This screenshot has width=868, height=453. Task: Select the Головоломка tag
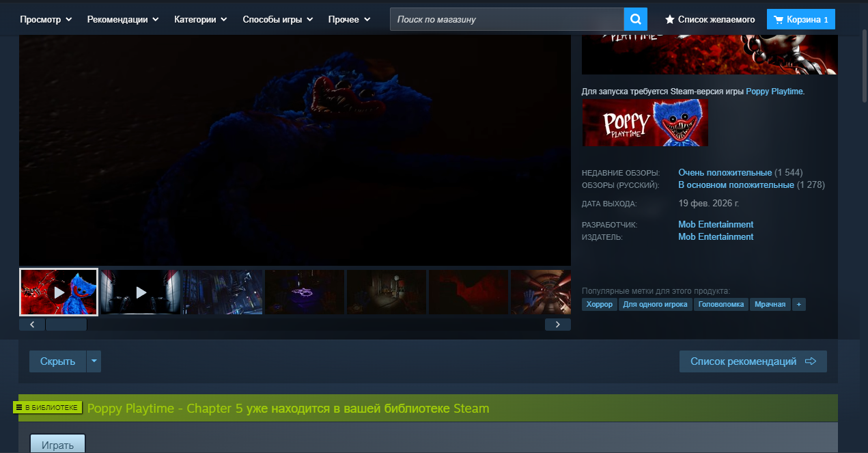[x=721, y=304]
